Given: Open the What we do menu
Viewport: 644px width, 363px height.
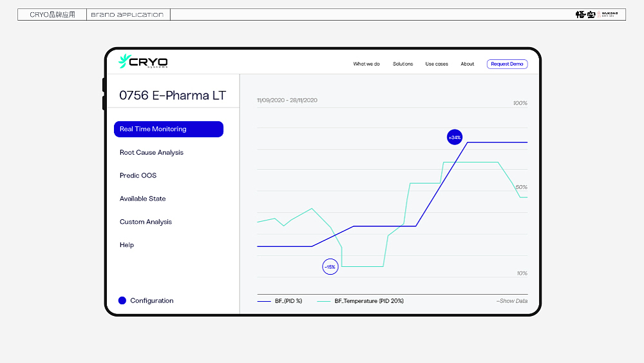Looking at the screenshot, I should [366, 64].
